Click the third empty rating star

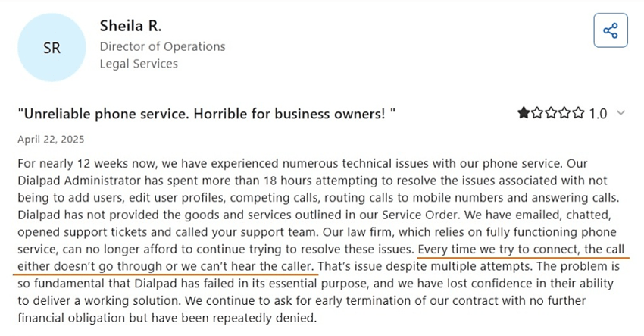(552, 114)
